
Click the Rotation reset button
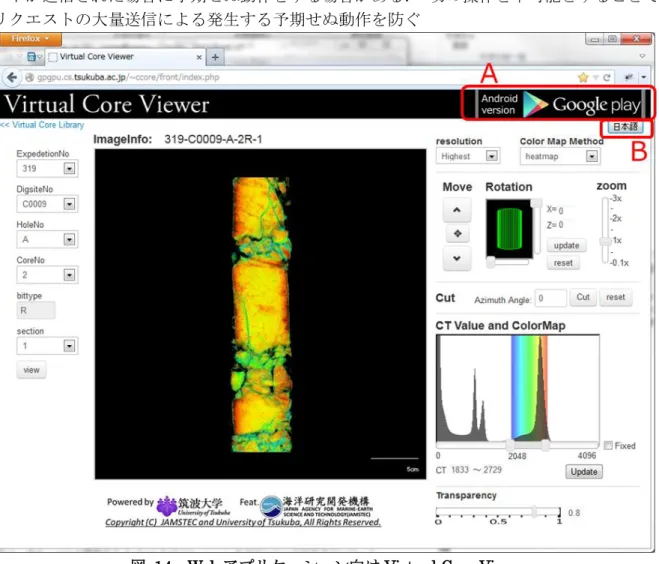[x=563, y=263]
